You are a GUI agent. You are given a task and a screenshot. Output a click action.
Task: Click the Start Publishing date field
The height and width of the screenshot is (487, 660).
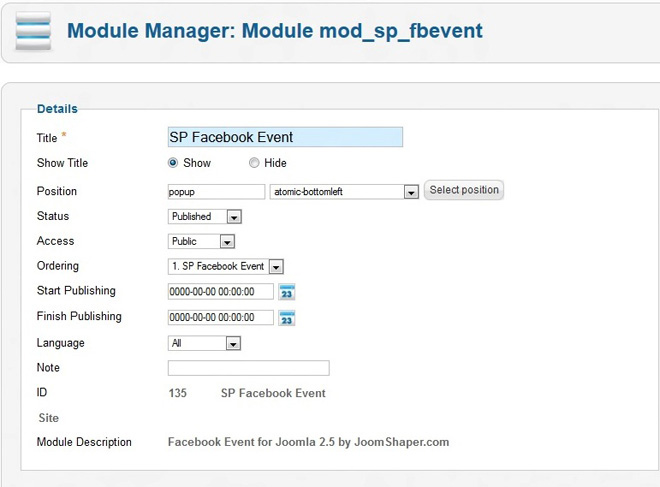point(221,292)
